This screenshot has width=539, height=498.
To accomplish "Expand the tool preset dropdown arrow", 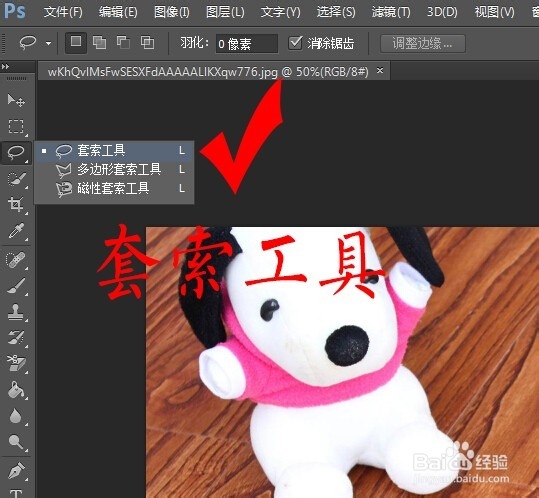I will click(x=48, y=43).
